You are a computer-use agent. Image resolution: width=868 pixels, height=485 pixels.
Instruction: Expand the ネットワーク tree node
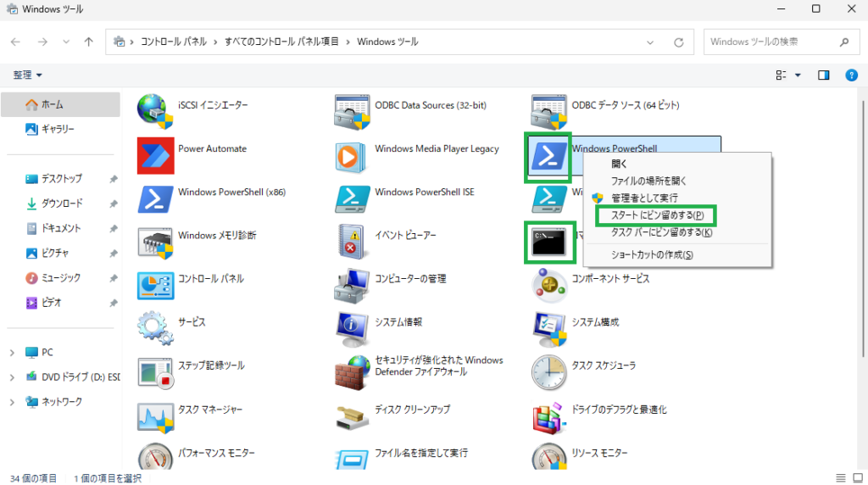point(12,402)
